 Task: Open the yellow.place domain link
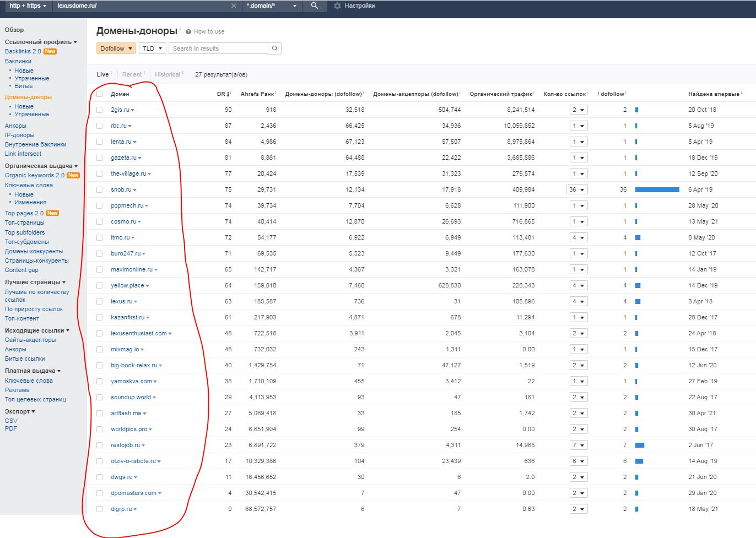tap(127, 285)
